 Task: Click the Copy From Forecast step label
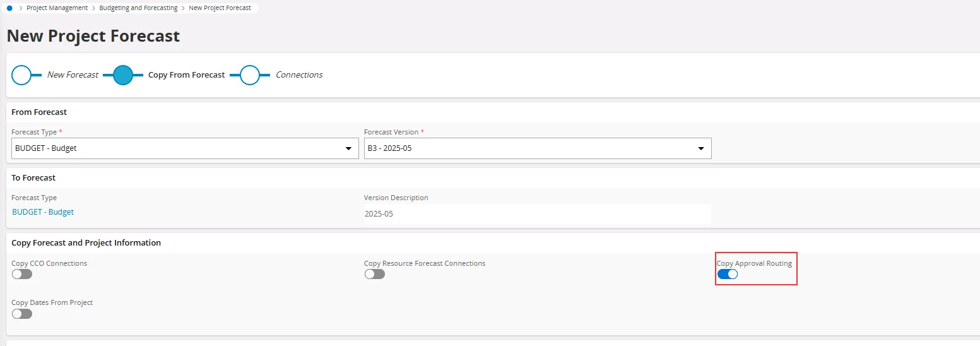186,75
